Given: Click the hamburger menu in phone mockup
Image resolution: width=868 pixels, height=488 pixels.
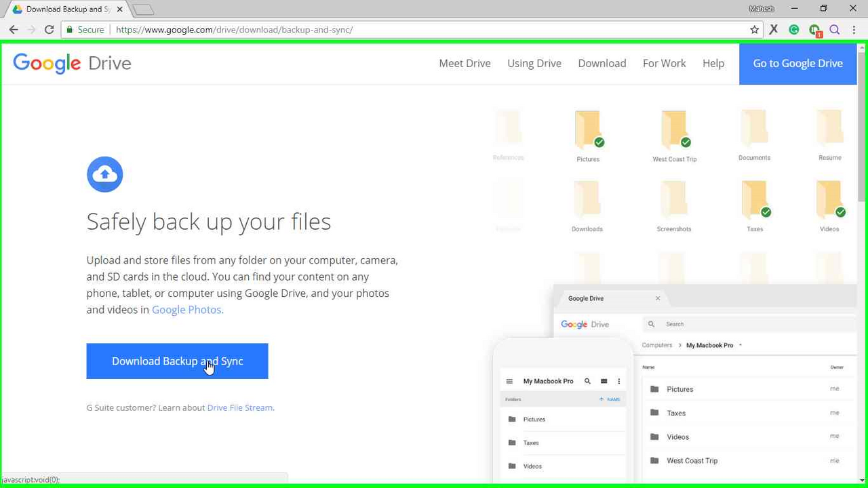Looking at the screenshot, I should [510, 381].
